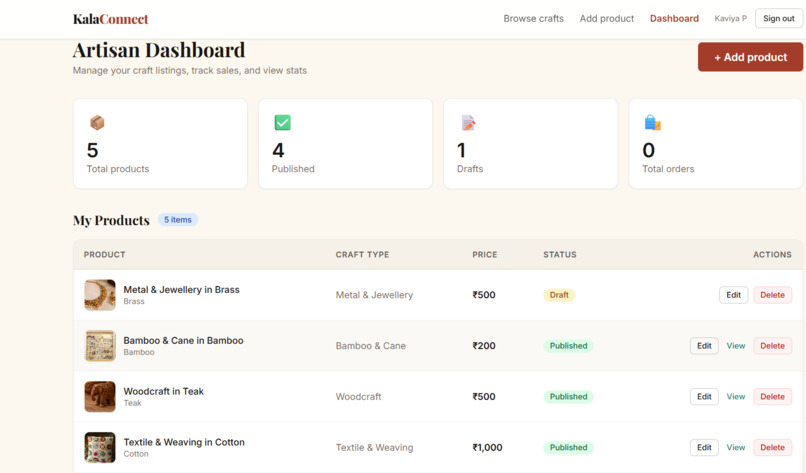Click the ₹200 price cell
The height and width of the screenshot is (473, 806).
[484, 346]
